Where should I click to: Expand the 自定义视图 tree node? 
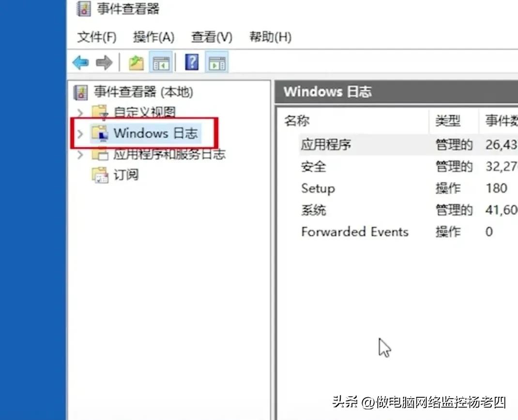pos(80,113)
